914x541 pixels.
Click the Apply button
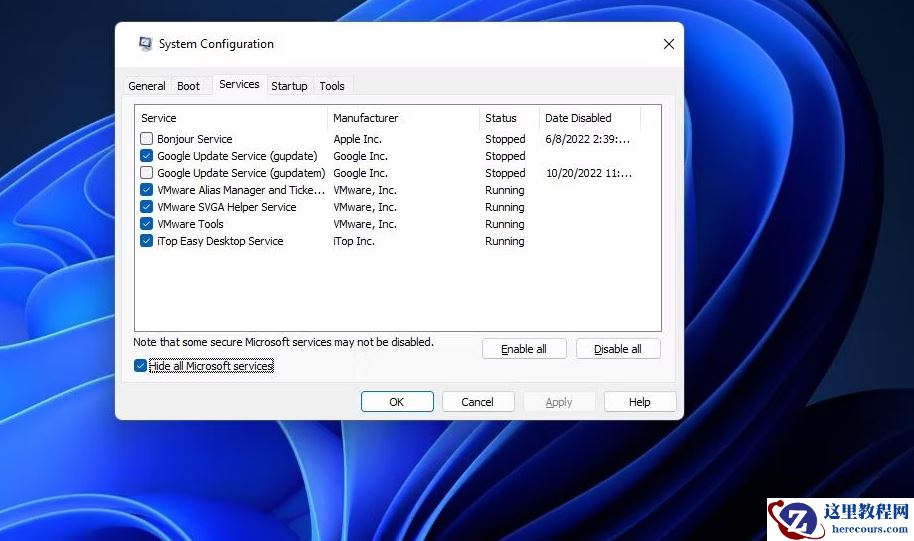[559, 402]
